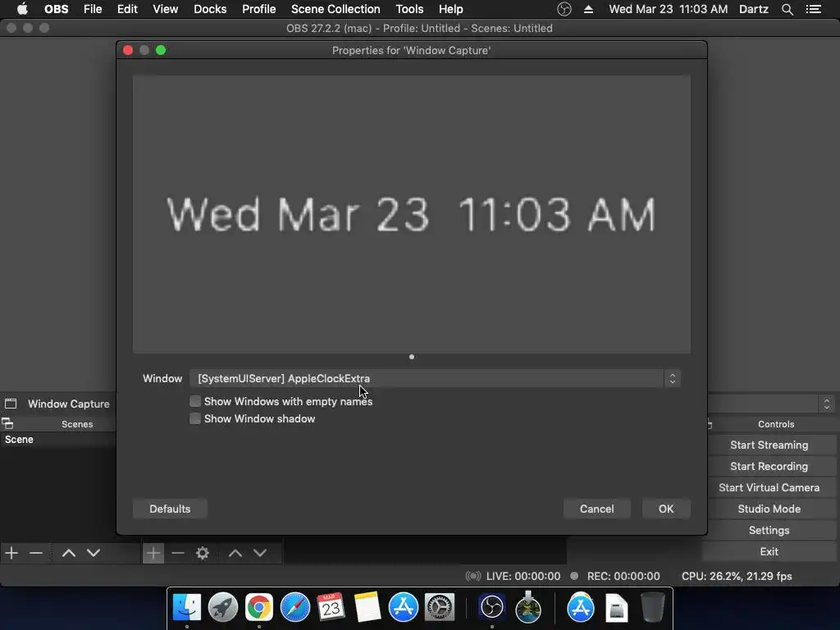This screenshot has height=630, width=840.
Task: Move source up with the arrow icon
Action: coord(235,552)
